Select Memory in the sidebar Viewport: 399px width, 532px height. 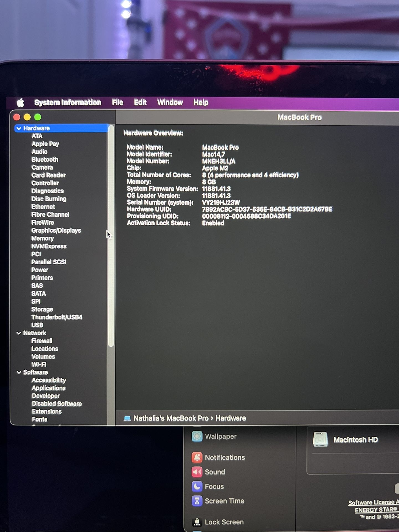coord(43,238)
